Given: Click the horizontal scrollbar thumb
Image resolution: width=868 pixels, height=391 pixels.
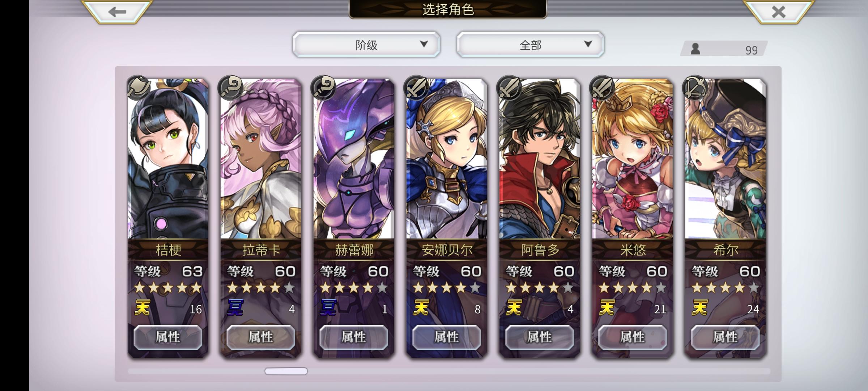Looking at the screenshot, I should 286,371.
